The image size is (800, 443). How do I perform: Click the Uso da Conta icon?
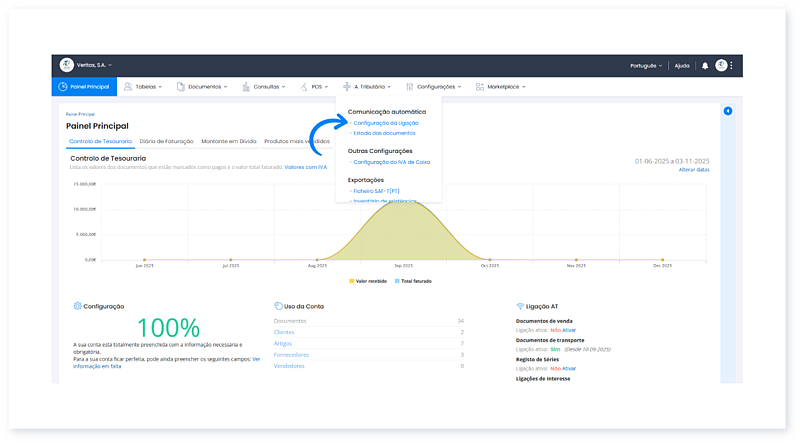(277, 306)
